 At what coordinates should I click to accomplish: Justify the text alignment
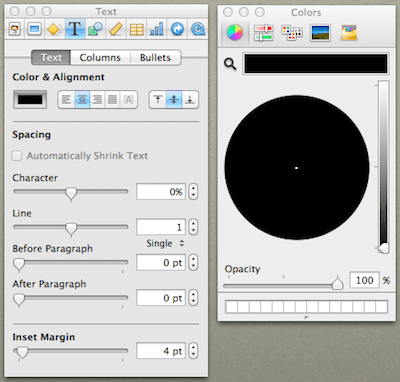click(112, 99)
